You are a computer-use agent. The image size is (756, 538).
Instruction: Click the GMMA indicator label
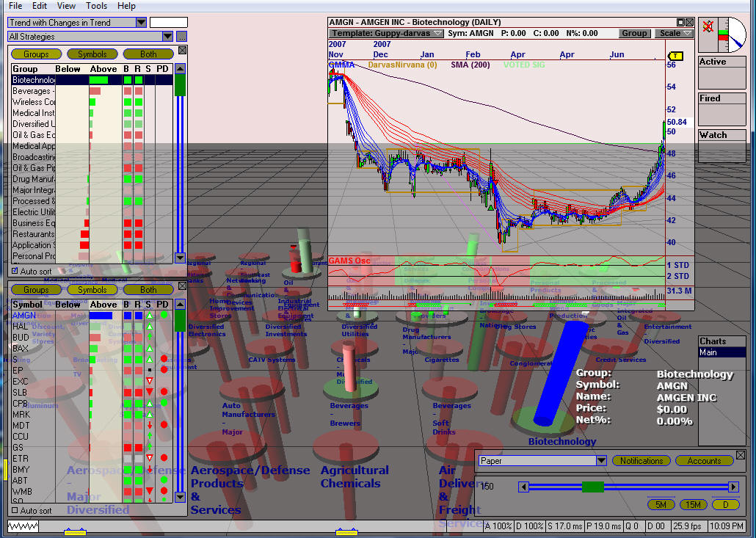tap(341, 65)
